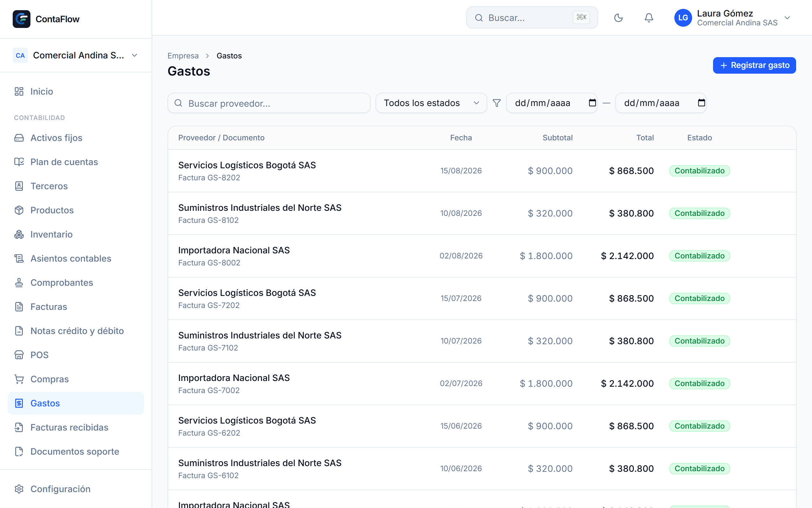
Task: Click the magnifier icon in Buscar proveedor
Action: 179,103
